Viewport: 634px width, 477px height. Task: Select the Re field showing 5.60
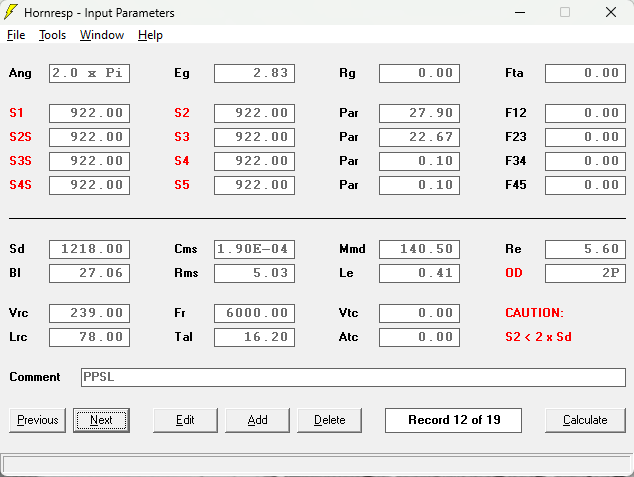[585, 249]
